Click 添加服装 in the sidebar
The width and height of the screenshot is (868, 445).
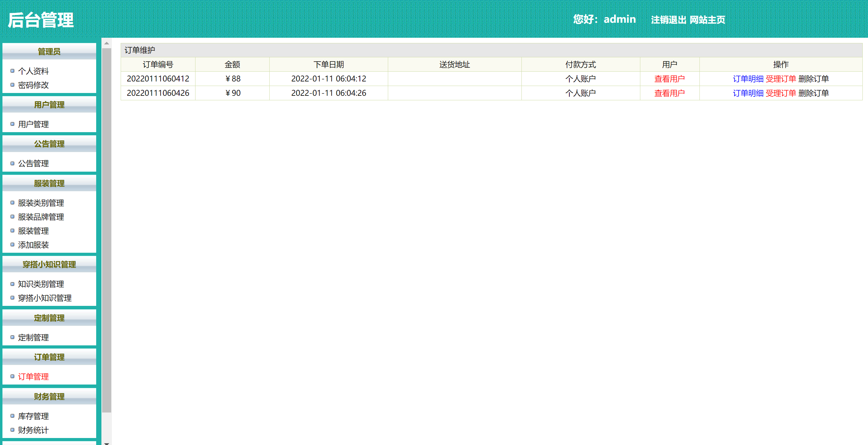click(x=33, y=245)
